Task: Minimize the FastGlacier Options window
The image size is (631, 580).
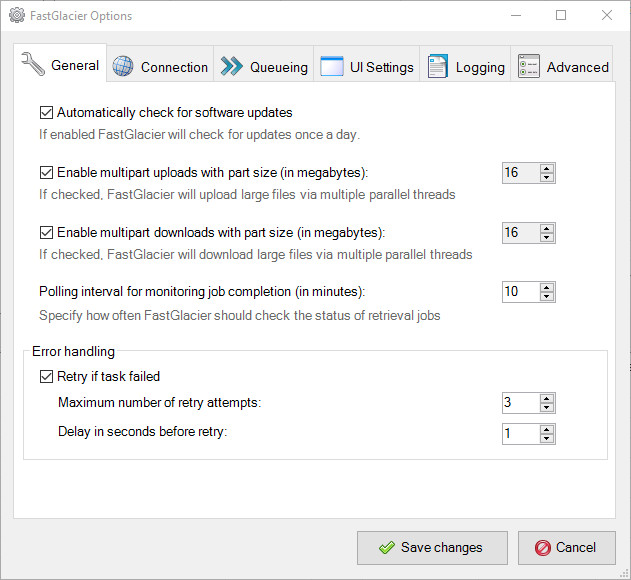Action: pyautogui.click(x=516, y=16)
